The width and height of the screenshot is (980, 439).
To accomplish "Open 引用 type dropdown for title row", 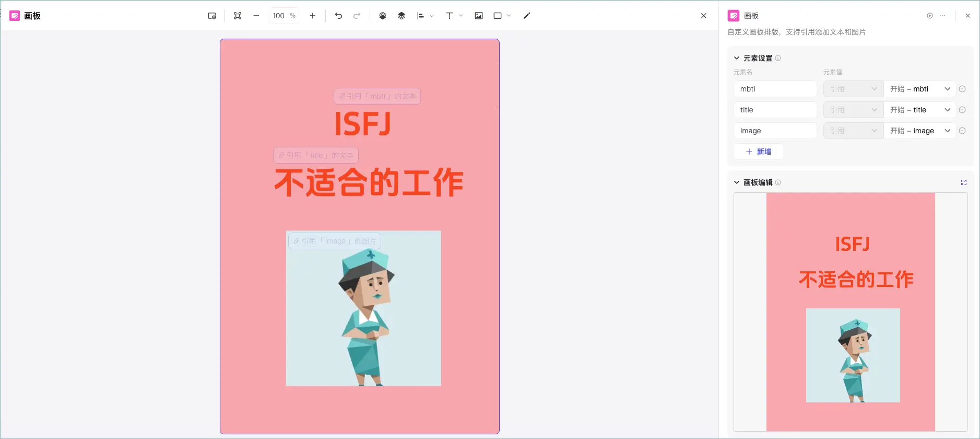I will [x=853, y=110].
